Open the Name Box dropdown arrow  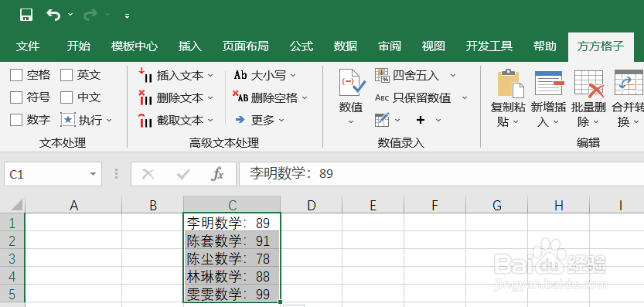(94, 175)
